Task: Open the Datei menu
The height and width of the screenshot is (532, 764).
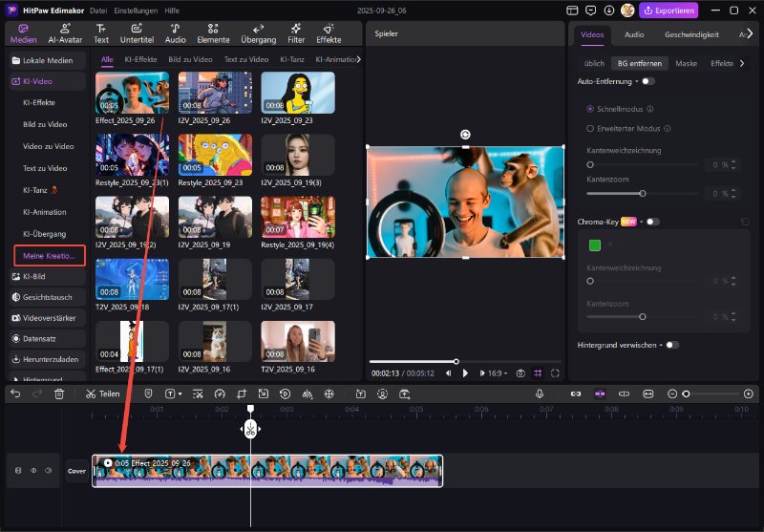Action: click(98, 11)
